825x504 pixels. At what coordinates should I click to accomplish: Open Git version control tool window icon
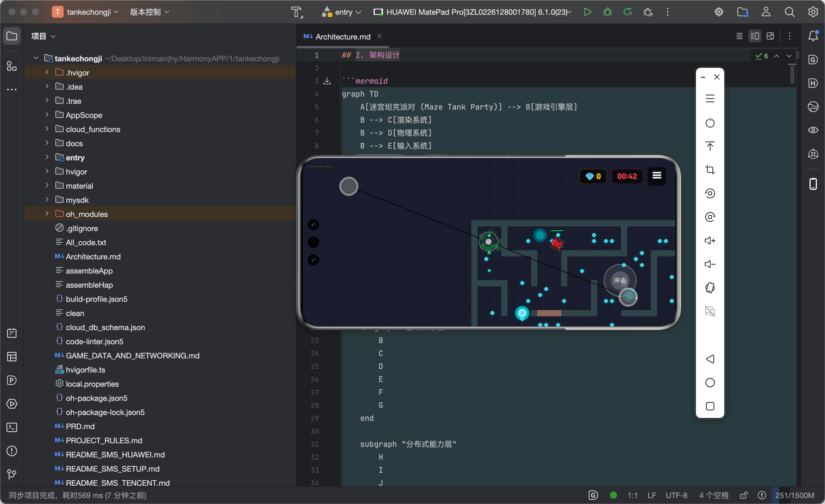(x=12, y=474)
